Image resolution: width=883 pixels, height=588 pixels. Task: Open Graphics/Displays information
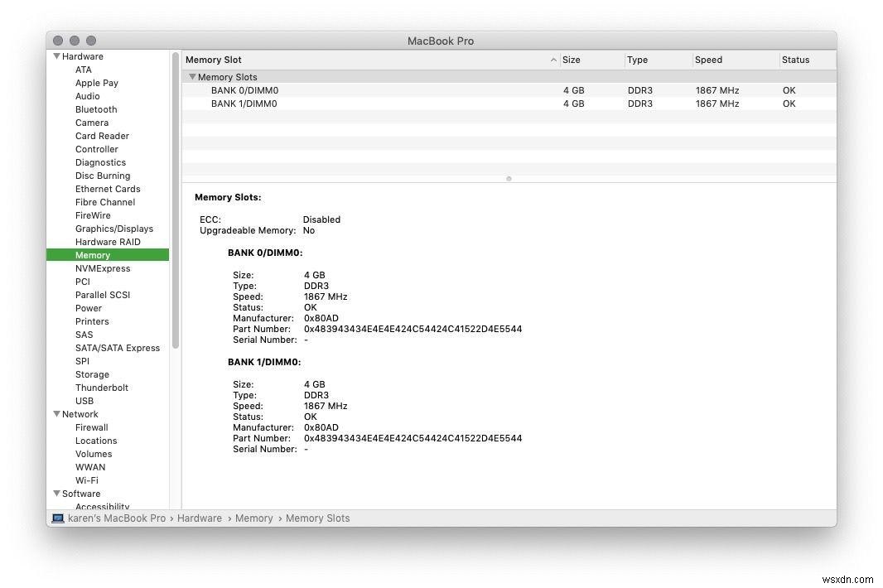click(114, 229)
